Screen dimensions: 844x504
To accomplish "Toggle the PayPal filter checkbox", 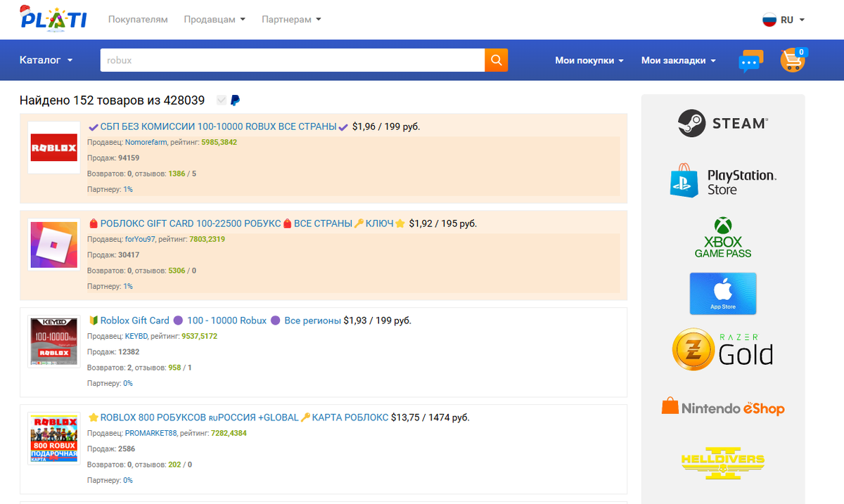I will click(222, 101).
